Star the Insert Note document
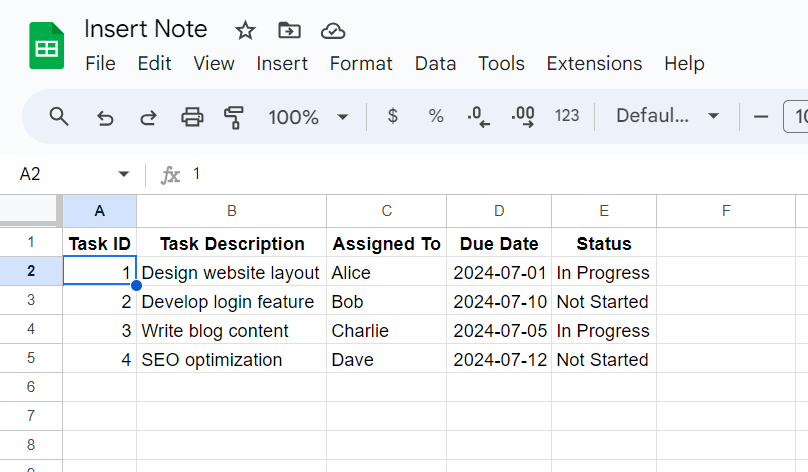 245,30
